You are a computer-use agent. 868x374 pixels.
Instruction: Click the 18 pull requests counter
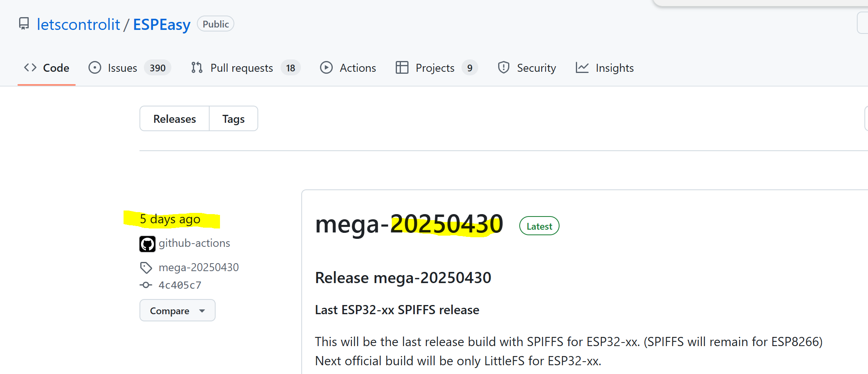coord(291,68)
